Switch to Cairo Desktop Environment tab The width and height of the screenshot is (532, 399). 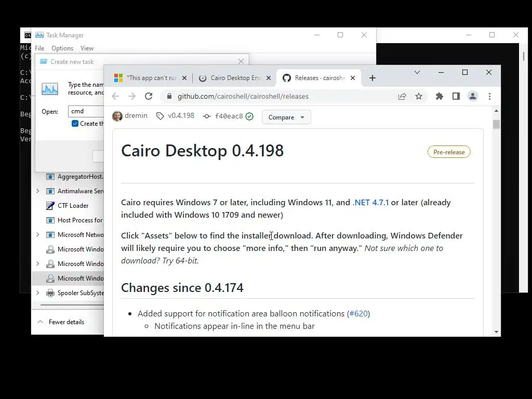pyautogui.click(x=235, y=78)
